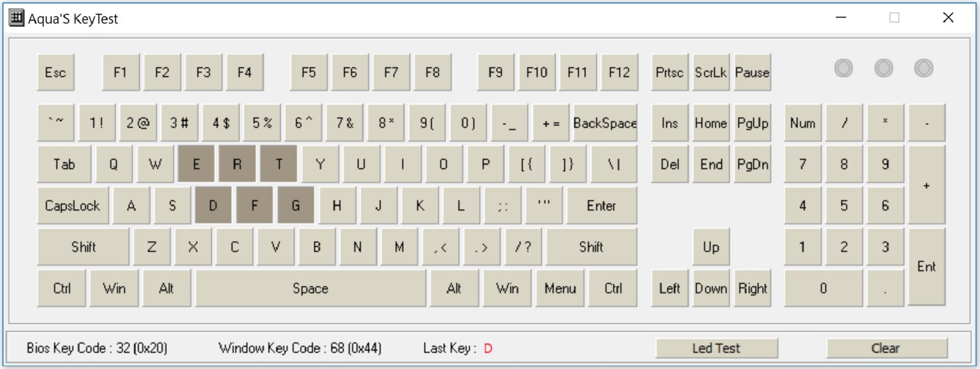Click the End key
980x369 pixels.
point(711,164)
